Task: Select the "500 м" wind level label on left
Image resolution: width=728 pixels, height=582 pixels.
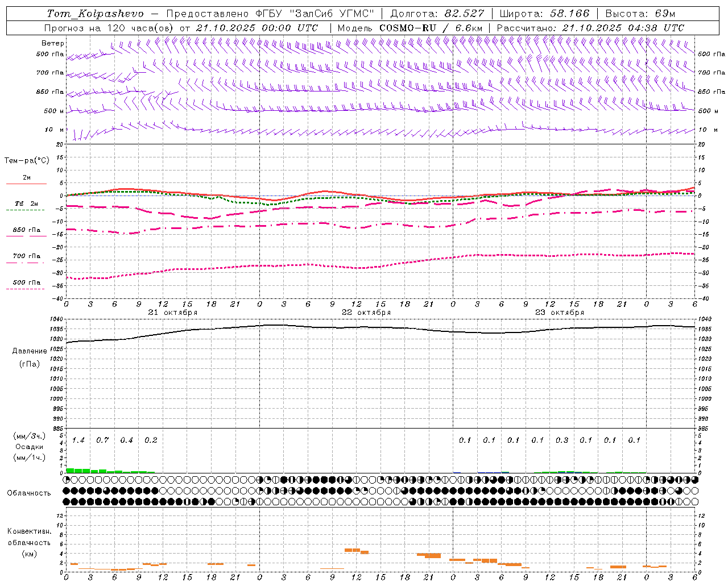Action: pyautogui.click(x=54, y=111)
